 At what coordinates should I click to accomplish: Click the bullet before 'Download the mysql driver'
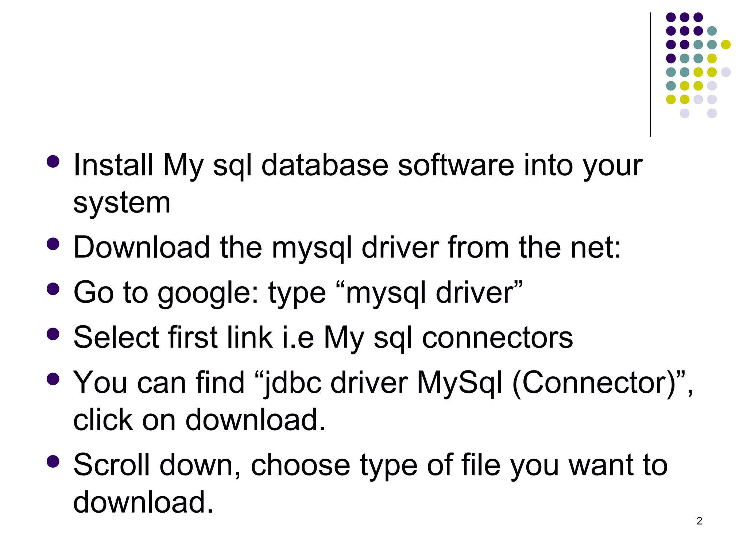pos(53,244)
